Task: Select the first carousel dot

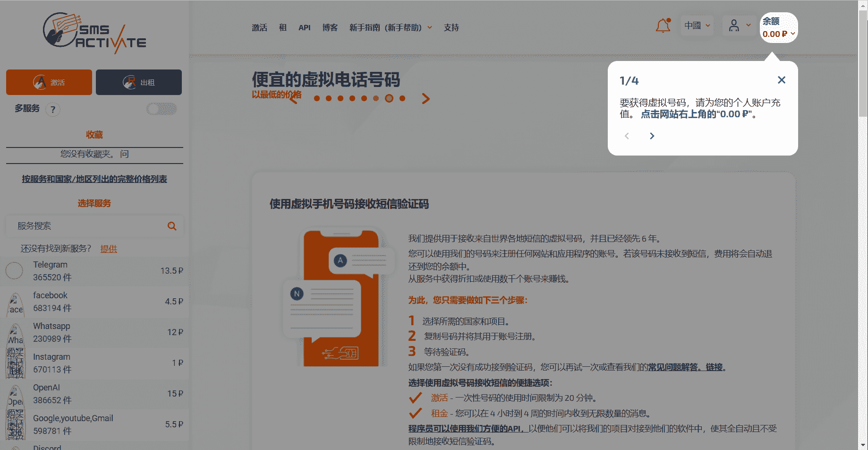Action: click(x=317, y=98)
